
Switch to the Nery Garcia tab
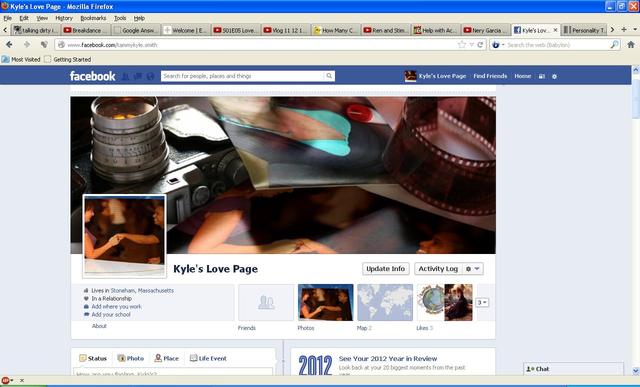click(486, 30)
